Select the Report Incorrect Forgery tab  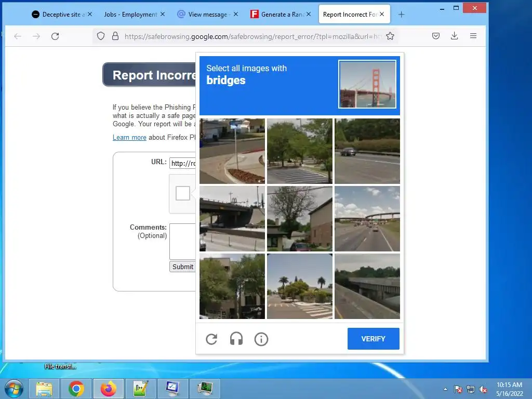point(350,14)
